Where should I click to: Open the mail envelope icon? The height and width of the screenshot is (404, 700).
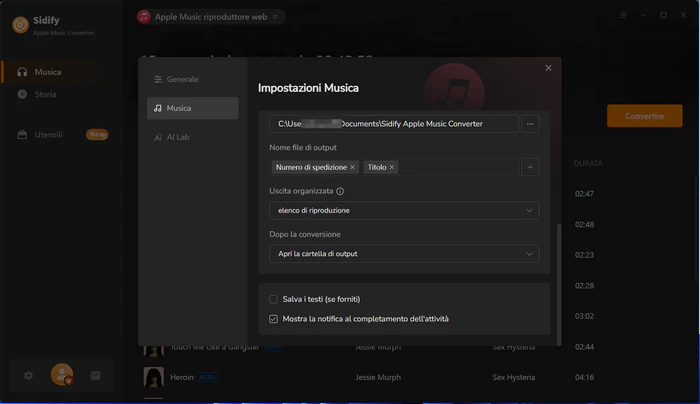[96, 376]
